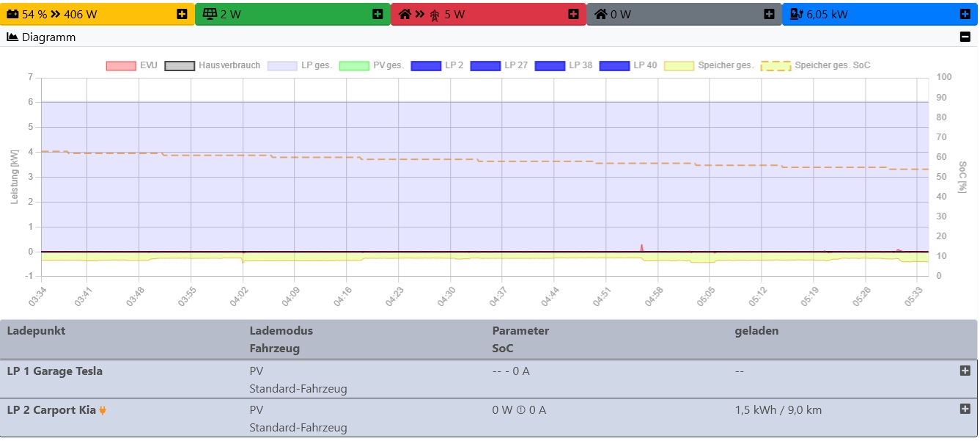Click the LP 1 Garage Tesla name
The height and width of the screenshot is (441, 980).
point(55,371)
